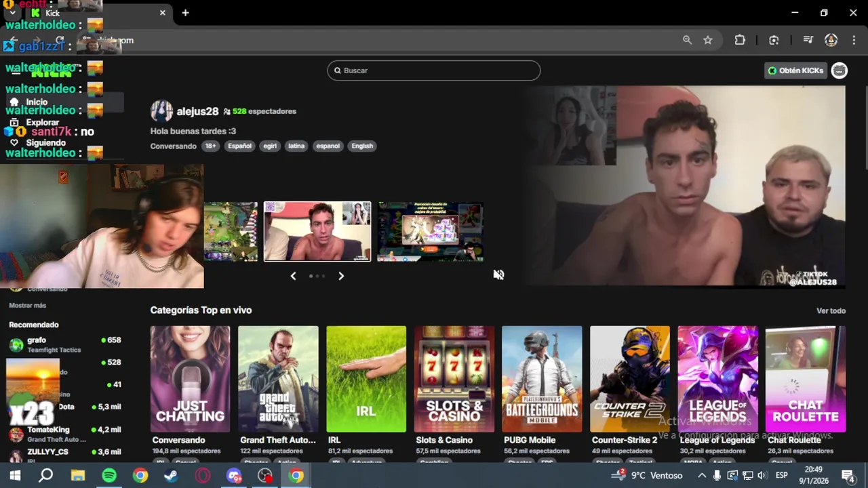Open the Slots & Casino category card
Image resolution: width=868 pixels, height=488 pixels.
(454, 379)
